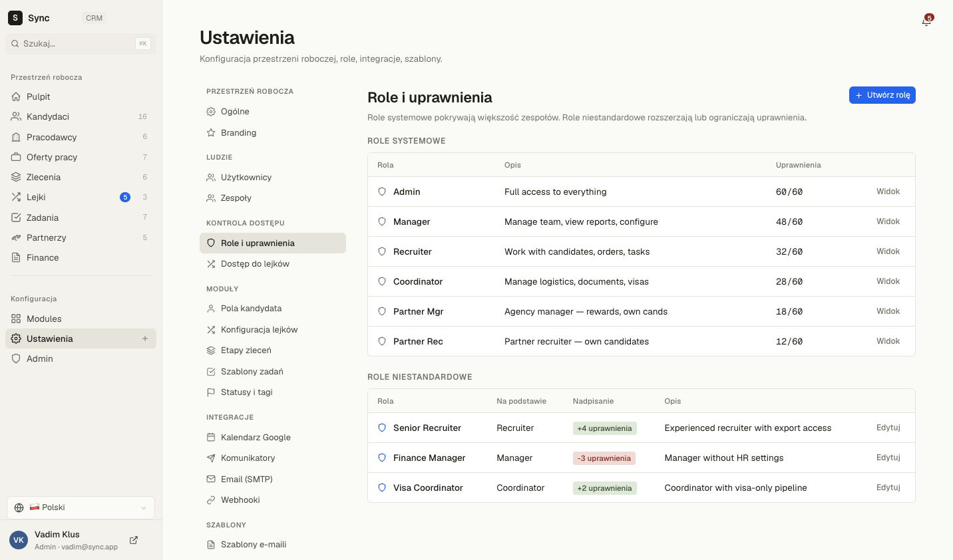Go to Zlecenia in sidebar

pyautogui.click(x=81, y=177)
